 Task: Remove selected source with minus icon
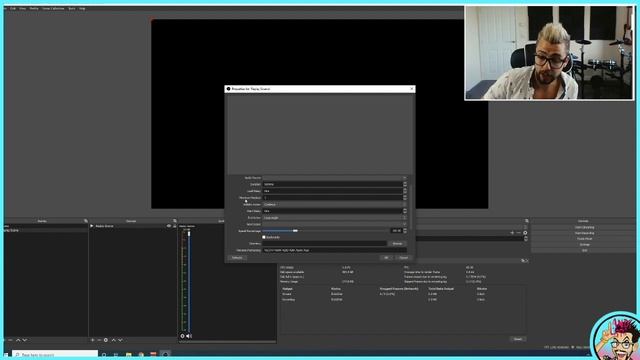[x=99, y=340]
